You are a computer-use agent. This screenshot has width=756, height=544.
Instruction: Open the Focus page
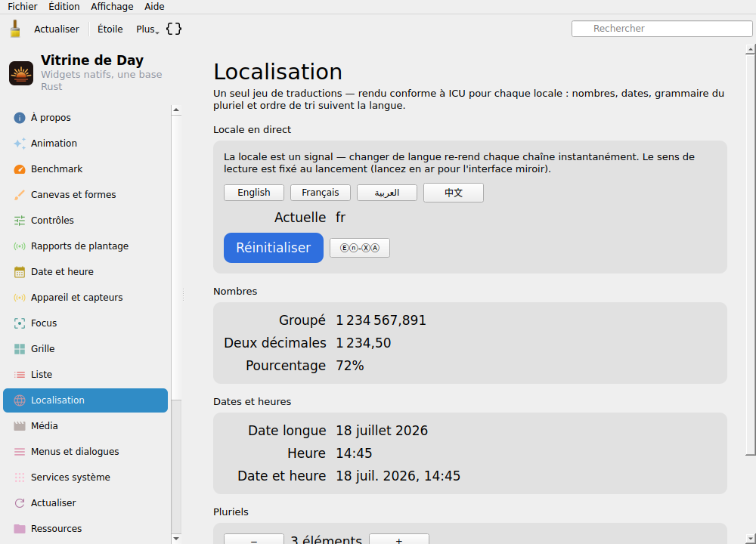85,323
